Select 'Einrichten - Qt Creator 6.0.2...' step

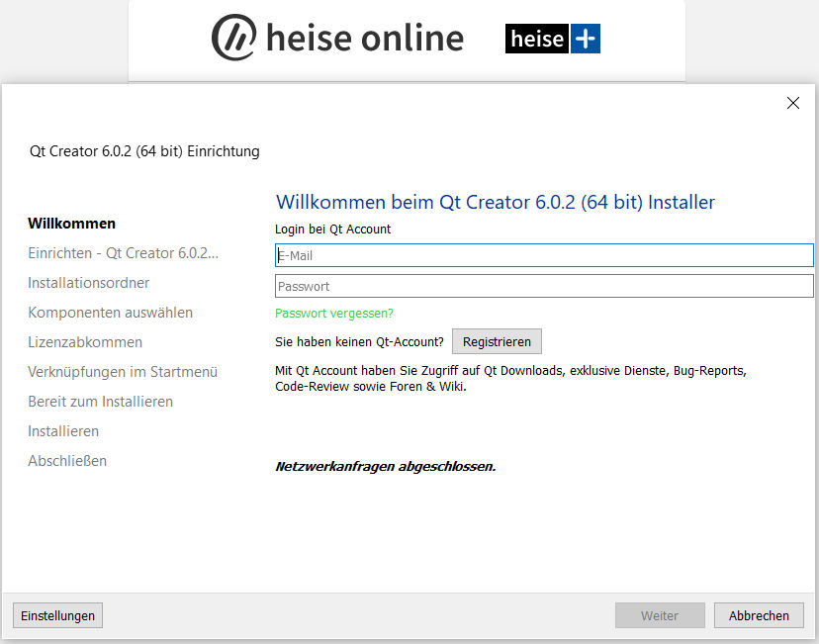click(124, 253)
